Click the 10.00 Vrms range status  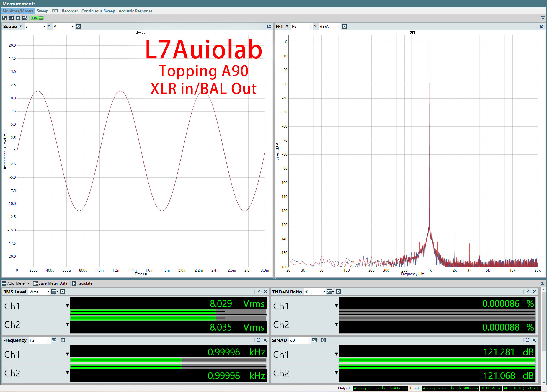point(491,388)
